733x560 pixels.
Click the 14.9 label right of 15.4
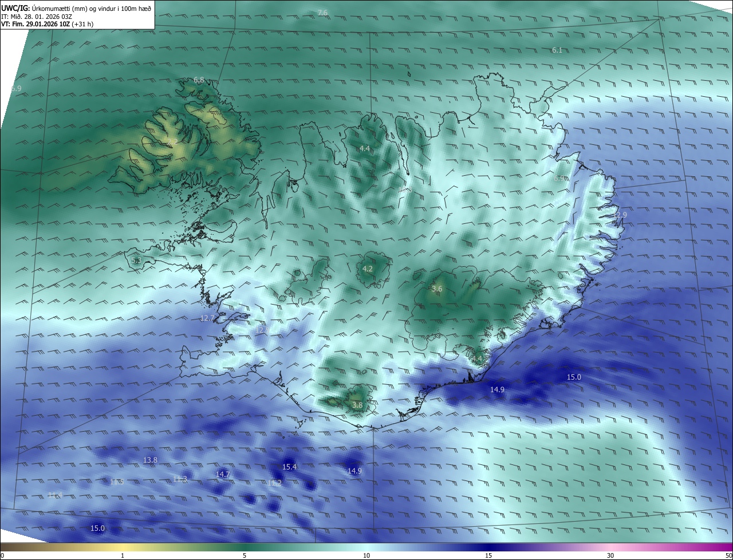[x=354, y=471]
